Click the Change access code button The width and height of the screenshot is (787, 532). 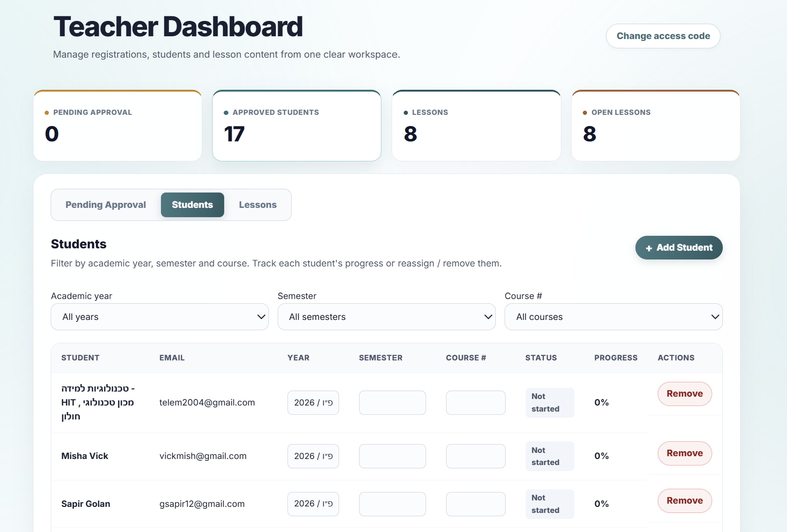click(x=663, y=36)
